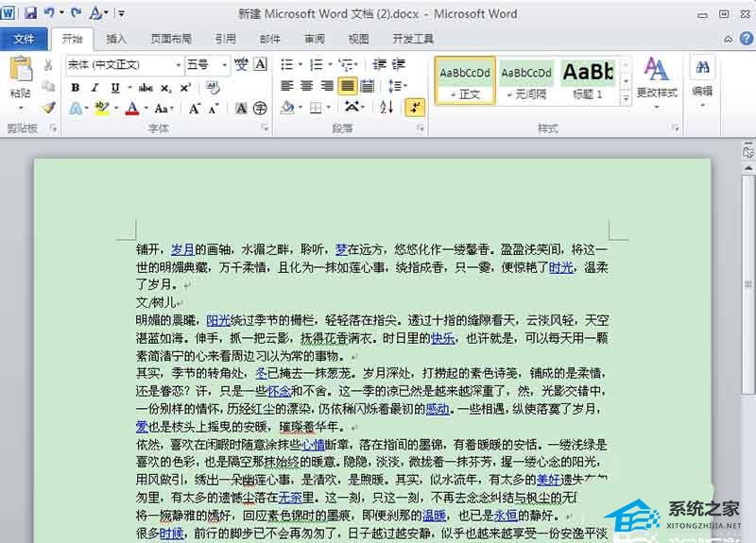Redo the last action
This screenshot has width=756, height=543.
tap(76, 13)
